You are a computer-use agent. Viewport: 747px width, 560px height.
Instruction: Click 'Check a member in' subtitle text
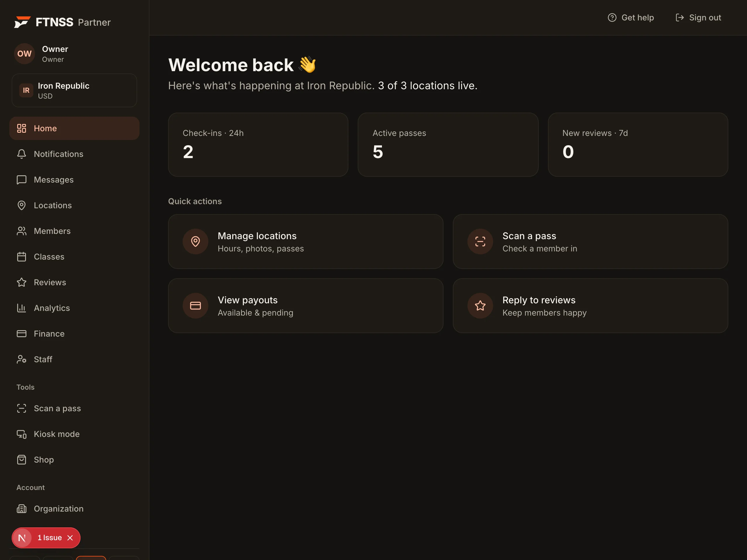[x=540, y=249]
